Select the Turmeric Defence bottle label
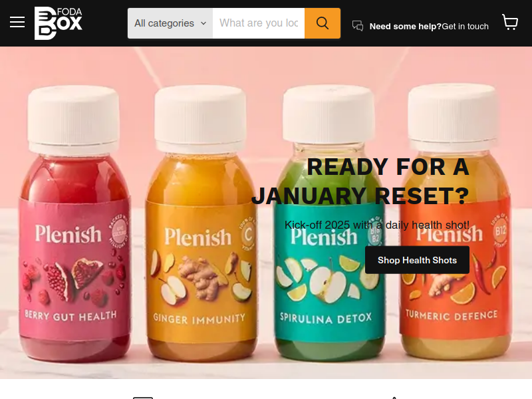This screenshot has width=532, height=399. (455, 271)
